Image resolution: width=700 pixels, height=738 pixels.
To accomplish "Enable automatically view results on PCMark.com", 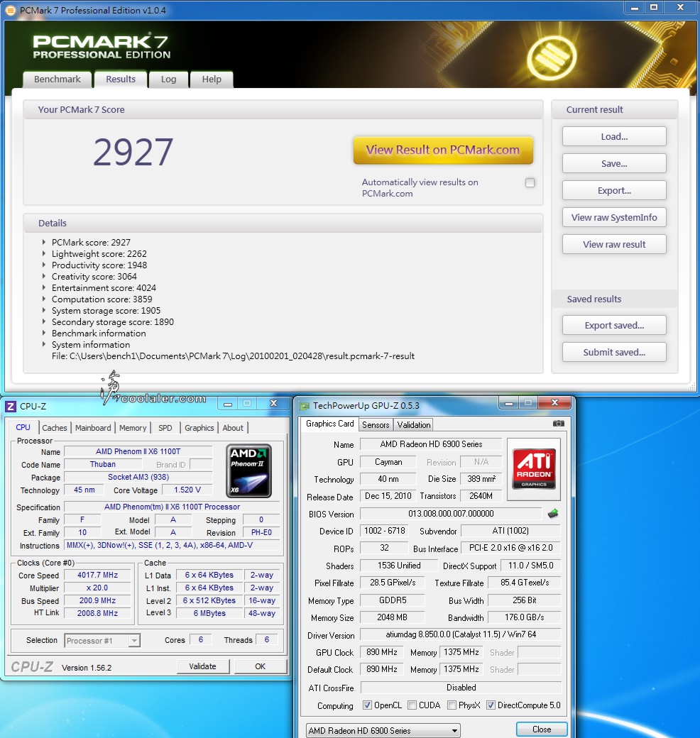I will 530,182.
